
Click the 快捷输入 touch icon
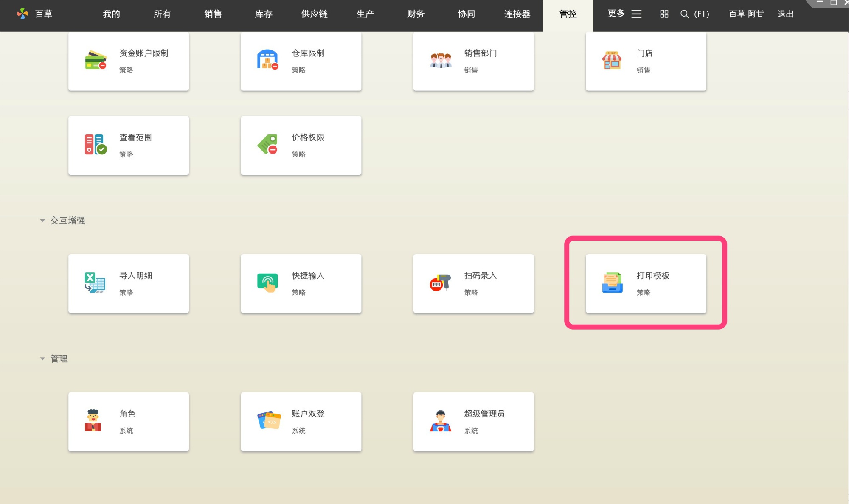click(267, 283)
